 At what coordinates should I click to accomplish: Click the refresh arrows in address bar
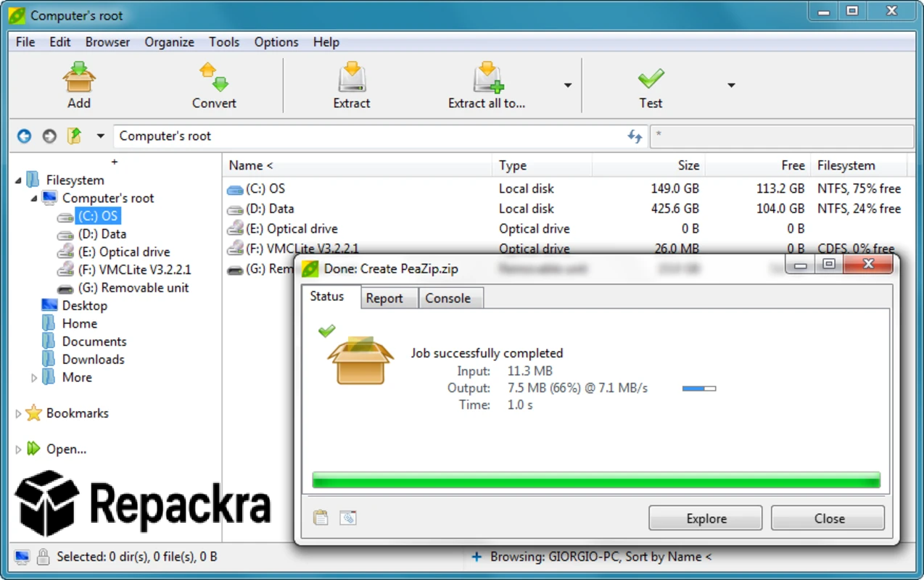[635, 136]
